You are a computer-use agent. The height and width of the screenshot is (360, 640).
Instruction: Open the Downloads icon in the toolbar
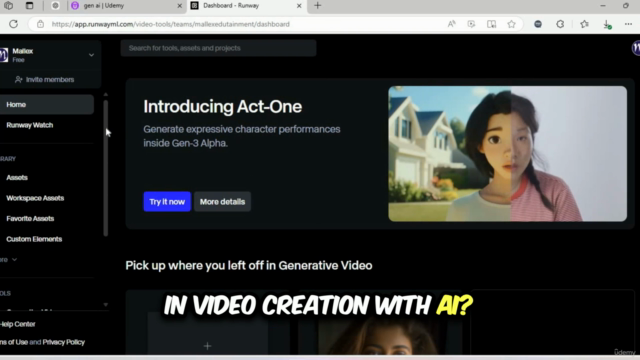607,24
